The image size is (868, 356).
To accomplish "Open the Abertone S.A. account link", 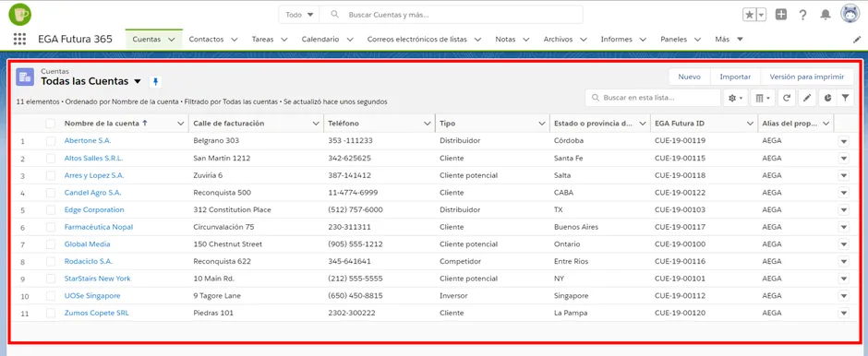I will tap(88, 141).
